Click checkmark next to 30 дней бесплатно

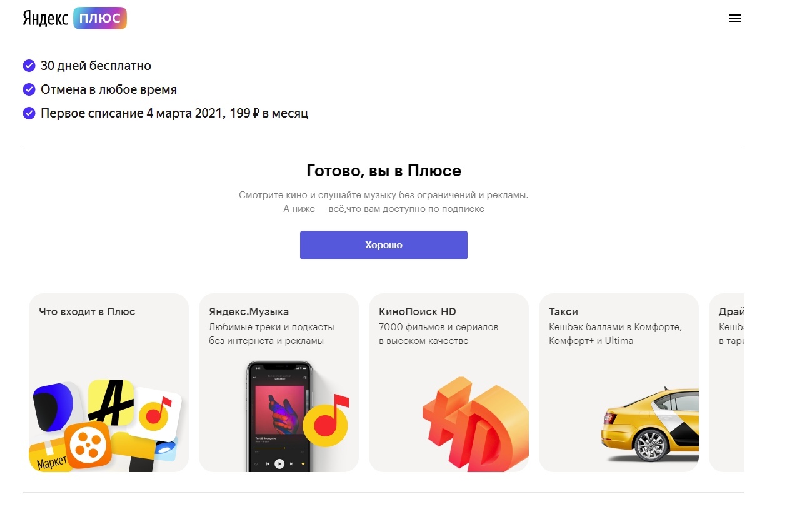tap(29, 66)
